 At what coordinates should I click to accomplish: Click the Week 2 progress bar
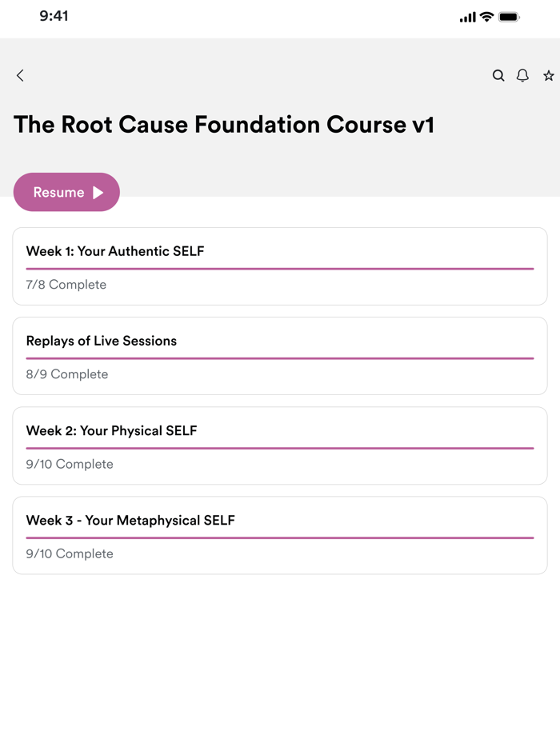[280, 447]
